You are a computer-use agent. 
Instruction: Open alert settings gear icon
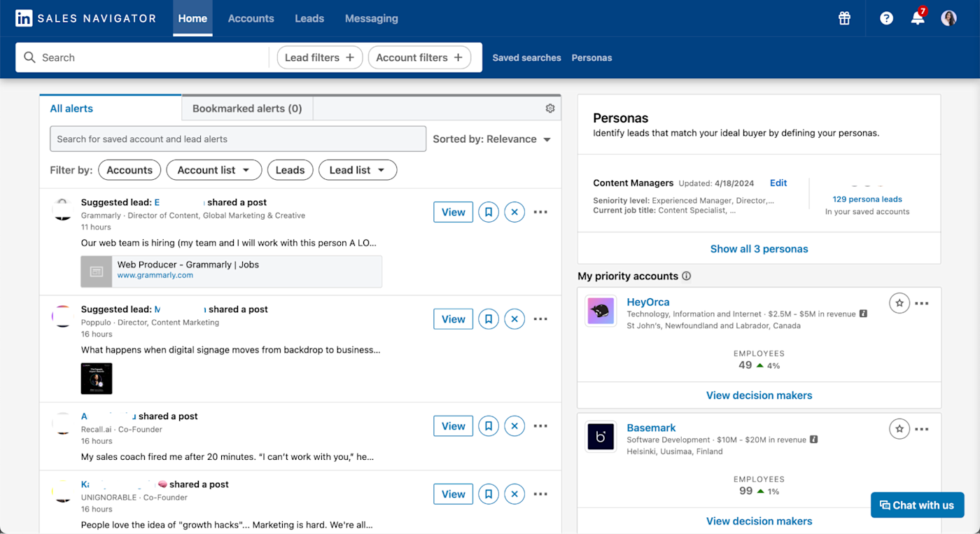(x=550, y=108)
